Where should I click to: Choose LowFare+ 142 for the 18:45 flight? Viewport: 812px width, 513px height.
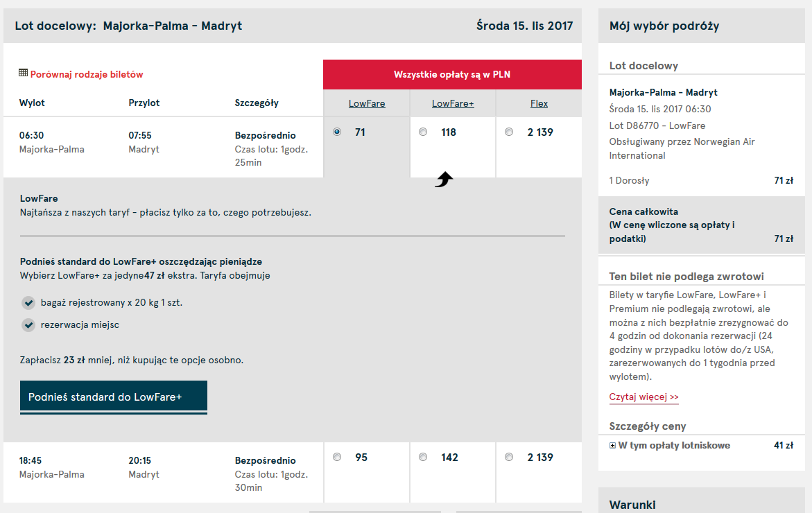[x=423, y=457]
